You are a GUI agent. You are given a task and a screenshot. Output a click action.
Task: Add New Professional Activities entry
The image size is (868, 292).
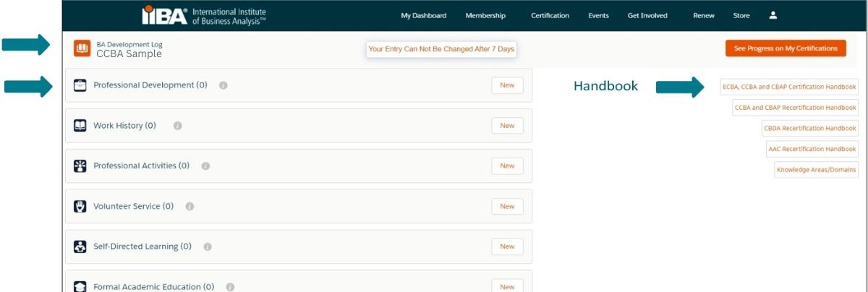pos(507,166)
